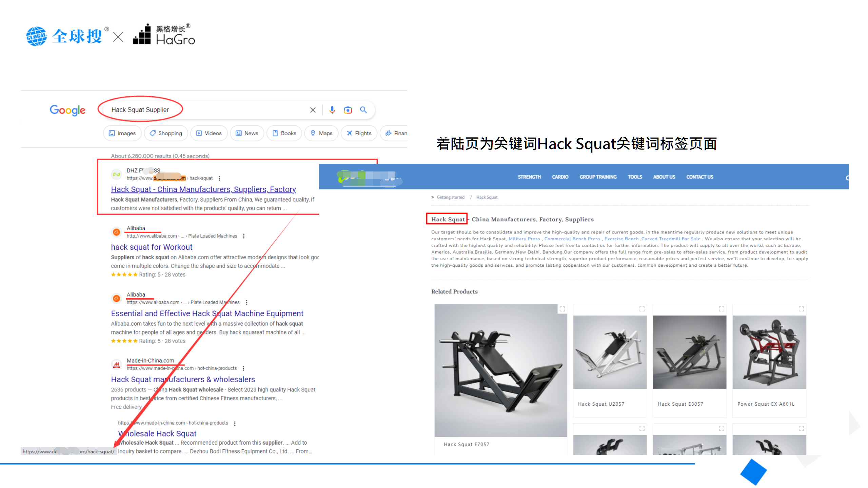Click Hack Squat breadcrumb link
Image resolution: width=868 pixels, height=488 pixels.
point(487,197)
